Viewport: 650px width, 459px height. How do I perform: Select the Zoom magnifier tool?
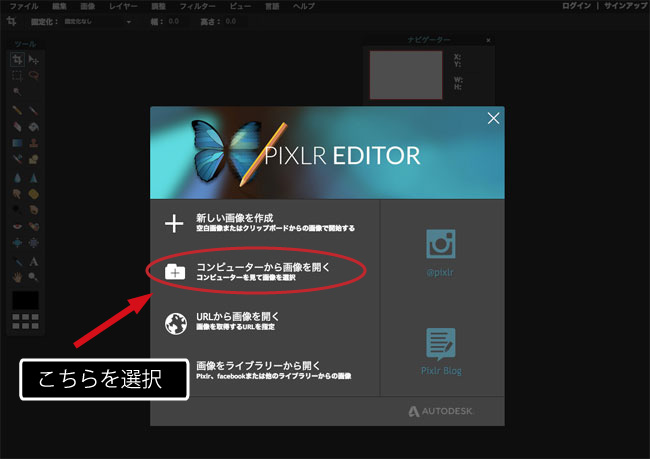coord(34,277)
